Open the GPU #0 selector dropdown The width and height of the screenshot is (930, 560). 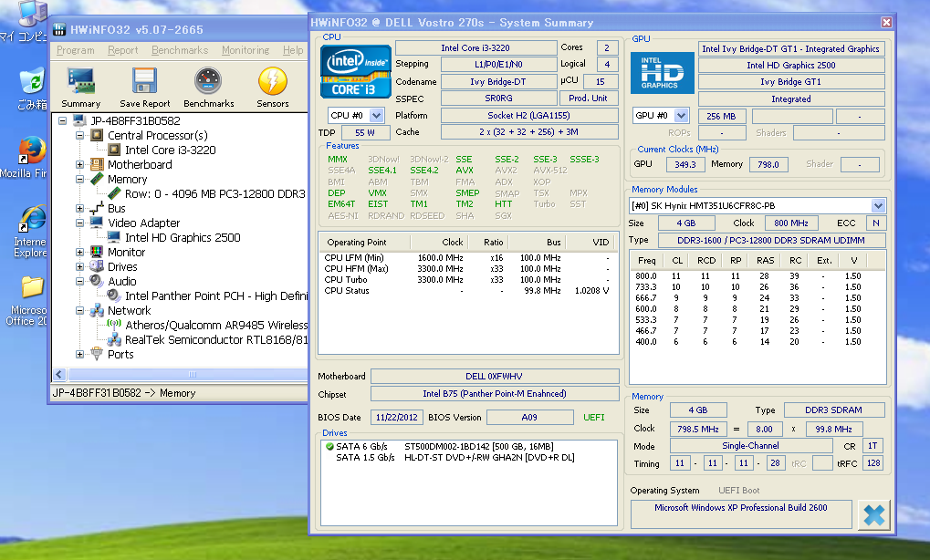click(x=681, y=116)
